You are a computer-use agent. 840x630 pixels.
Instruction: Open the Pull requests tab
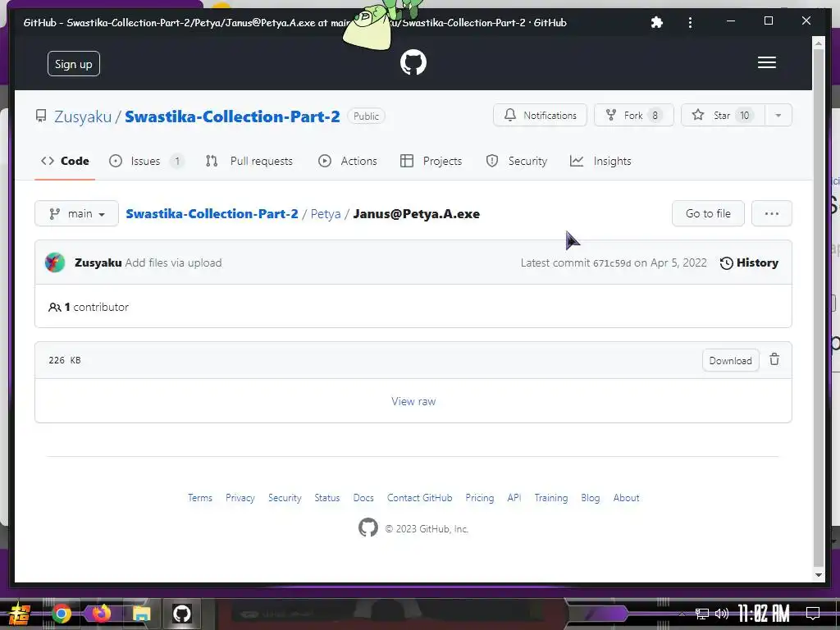click(x=249, y=161)
